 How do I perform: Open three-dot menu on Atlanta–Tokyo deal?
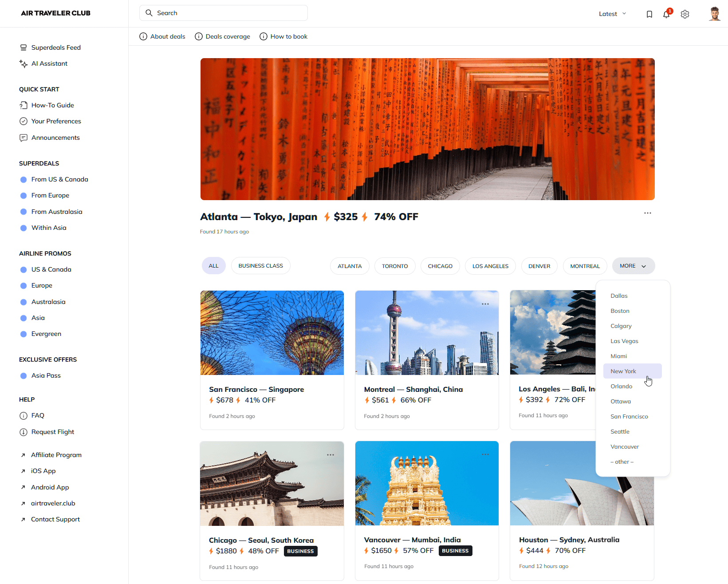tap(647, 213)
